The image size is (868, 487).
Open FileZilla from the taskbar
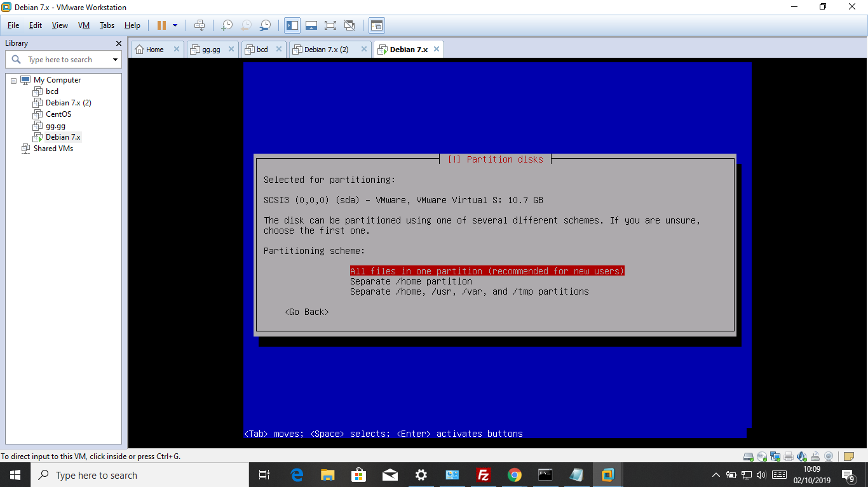[x=484, y=475]
